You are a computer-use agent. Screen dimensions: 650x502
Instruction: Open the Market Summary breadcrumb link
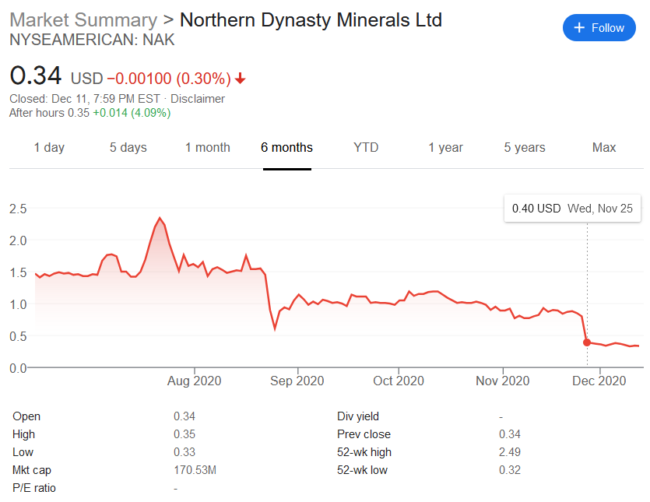(82, 20)
